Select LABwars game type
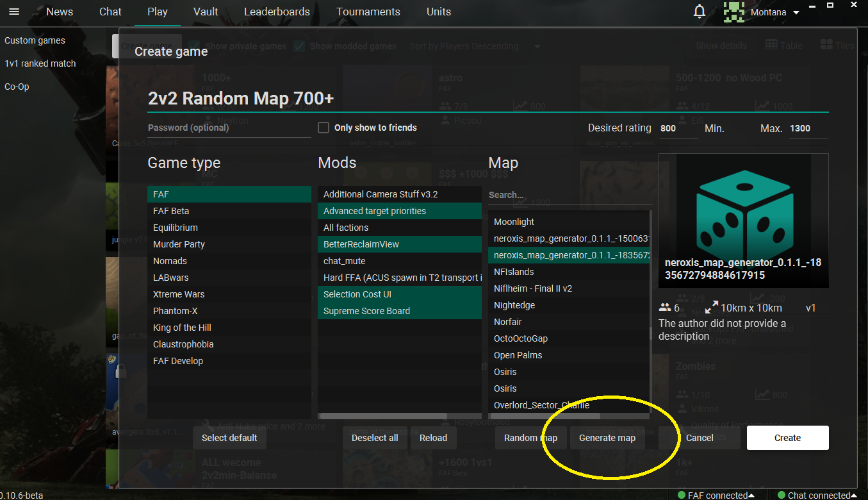Viewport: 868px width, 500px height. 229,278
